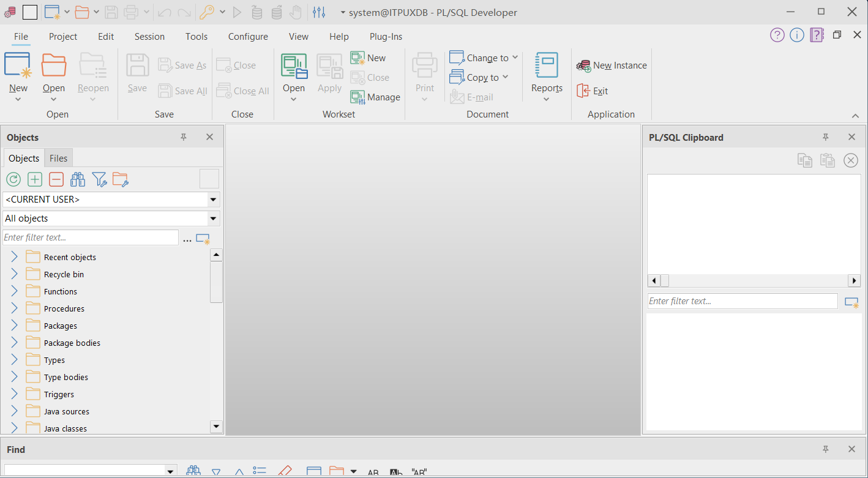Expand the Recycle bin folder
The image size is (868, 478).
pyautogui.click(x=15, y=274)
